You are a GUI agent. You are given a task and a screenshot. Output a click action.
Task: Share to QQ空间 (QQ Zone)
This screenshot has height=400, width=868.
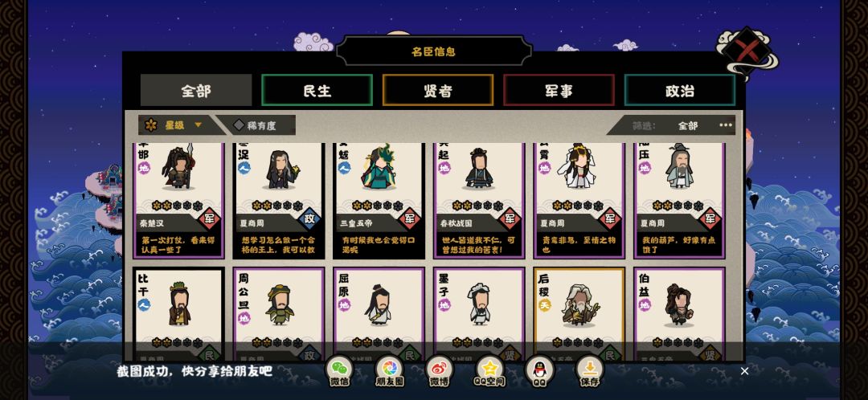tap(489, 370)
